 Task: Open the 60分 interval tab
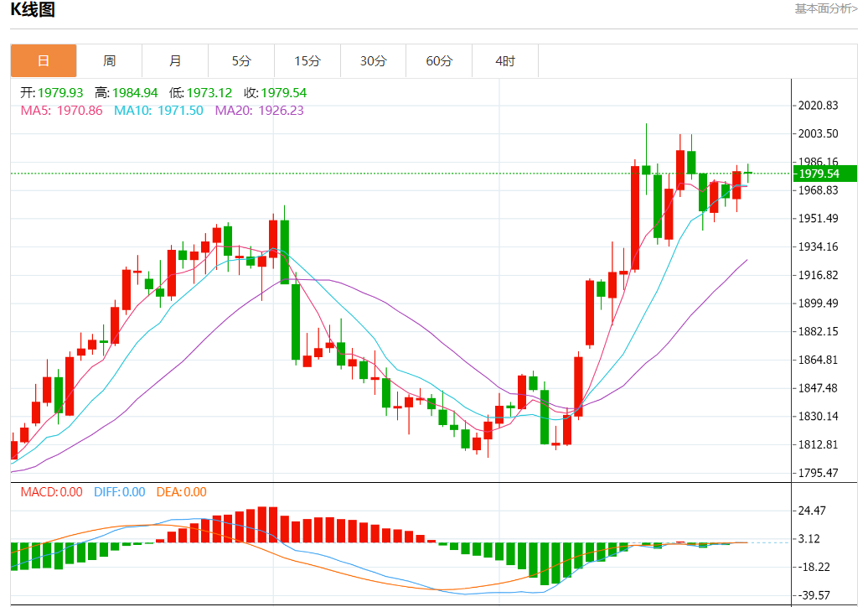tap(439, 61)
